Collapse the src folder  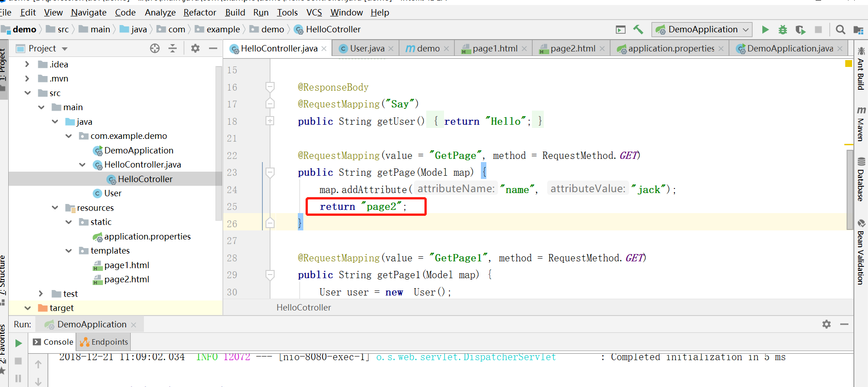click(27, 93)
